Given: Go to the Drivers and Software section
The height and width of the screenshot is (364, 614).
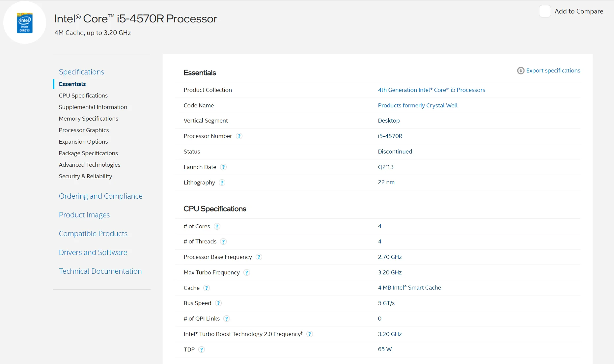Looking at the screenshot, I should (x=93, y=252).
